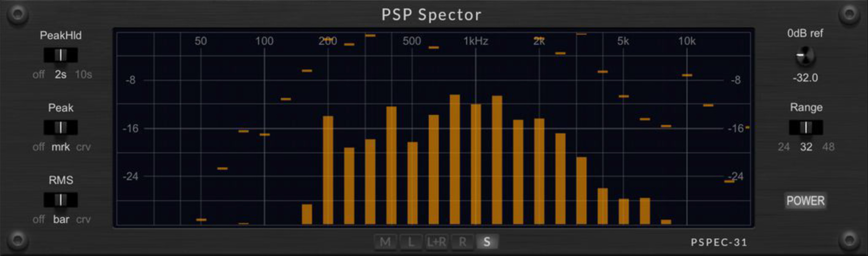Set RMS display to off
Screen dimensions: 868x256
(38, 219)
